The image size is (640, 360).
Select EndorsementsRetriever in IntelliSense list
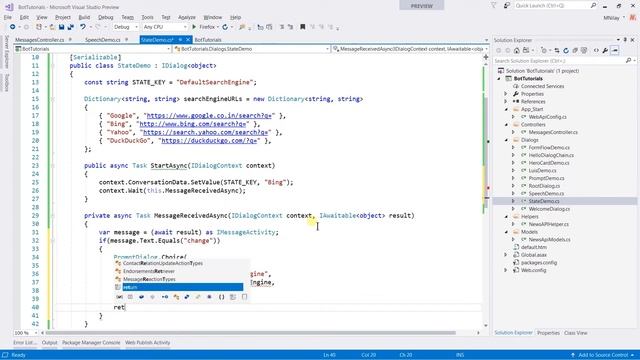pyautogui.click(x=149, y=271)
